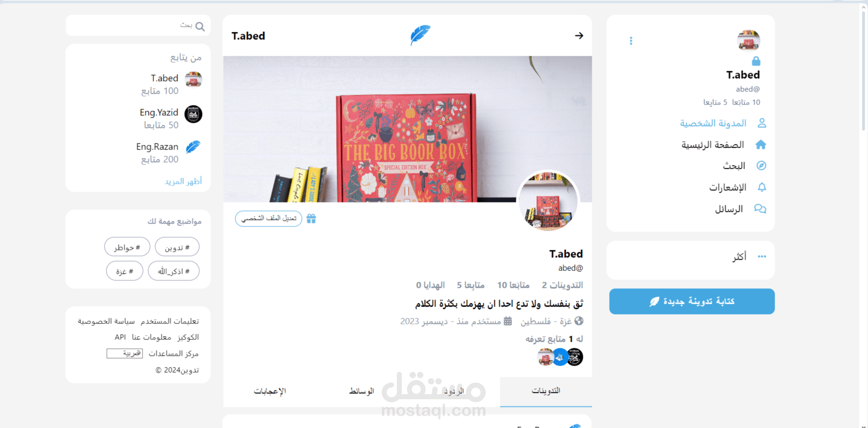Select the # خواطر topic tag
The height and width of the screenshot is (428, 868).
click(127, 247)
